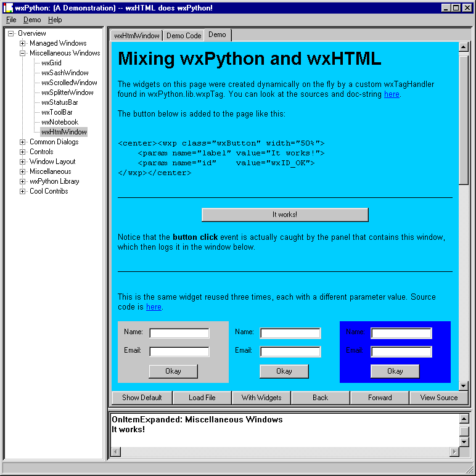Click the Back button
Viewport: 476px width, 476px height.
[320, 398]
